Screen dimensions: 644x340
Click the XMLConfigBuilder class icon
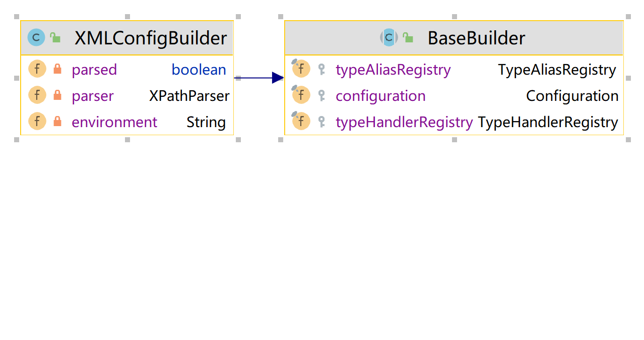pos(36,38)
